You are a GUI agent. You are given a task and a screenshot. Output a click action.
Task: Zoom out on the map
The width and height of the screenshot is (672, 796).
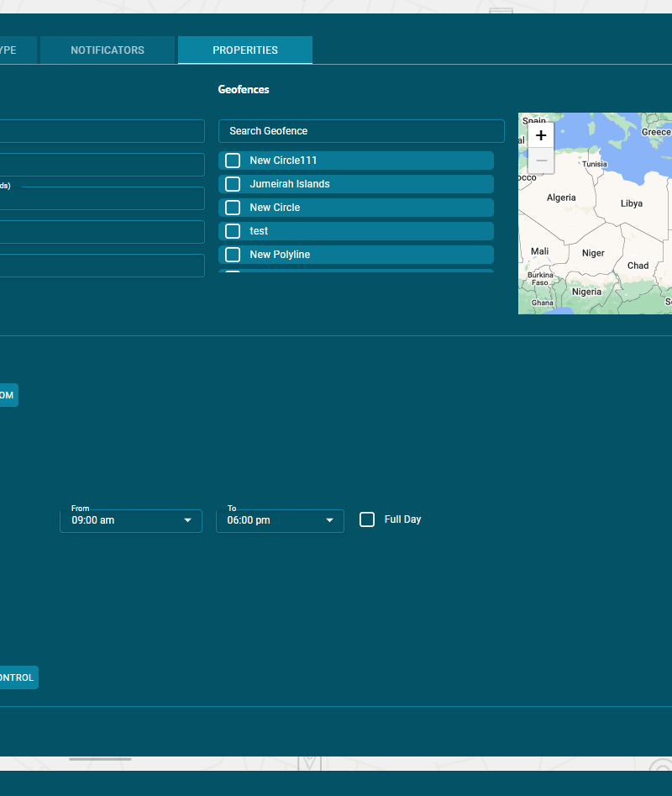[x=541, y=161]
